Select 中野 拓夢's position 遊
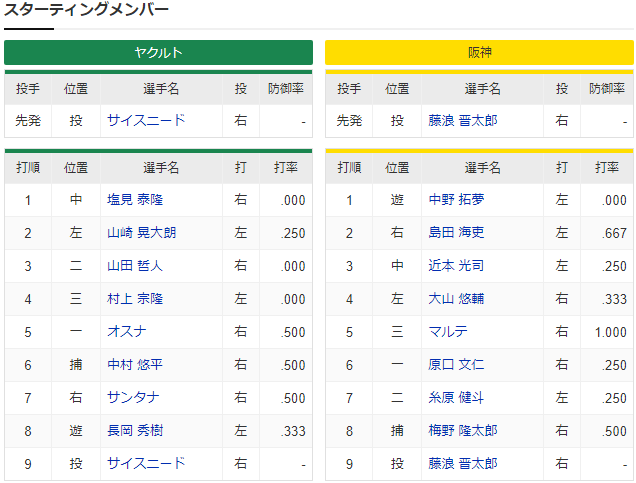This screenshot has height=483, width=636. (397, 200)
